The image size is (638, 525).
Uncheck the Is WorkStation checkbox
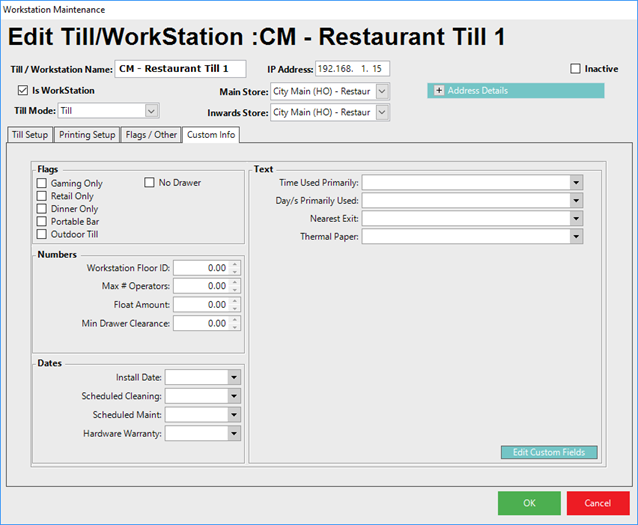[23, 91]
